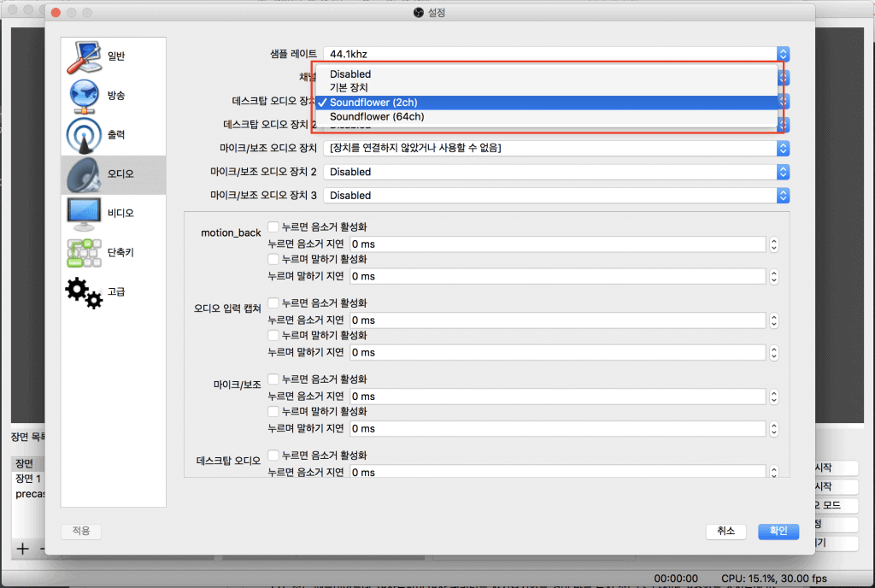Click the 취소 cancel button
The height and width of the screenshot is (588, 875).
pyautogui.click(x=725, y=531)
